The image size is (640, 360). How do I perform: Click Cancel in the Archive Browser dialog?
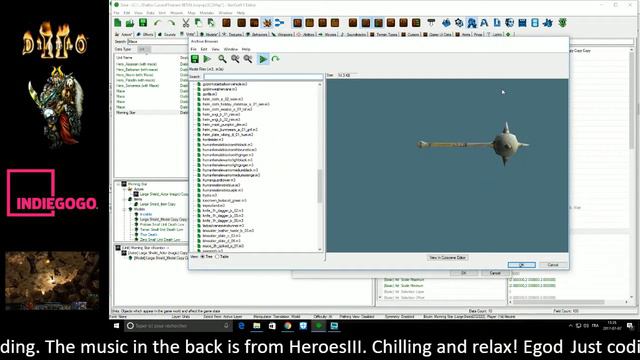[x=553, y=265]
